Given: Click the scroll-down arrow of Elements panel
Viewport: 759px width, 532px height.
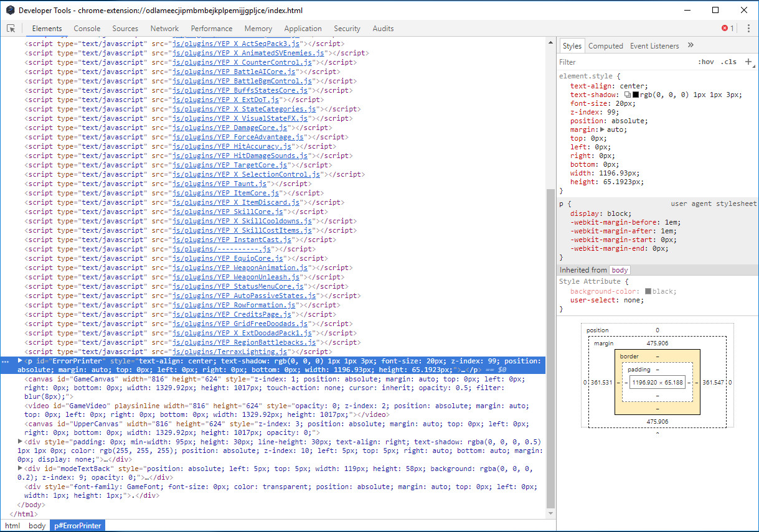Looking at the screenshot, I should [x=550, y=514].
